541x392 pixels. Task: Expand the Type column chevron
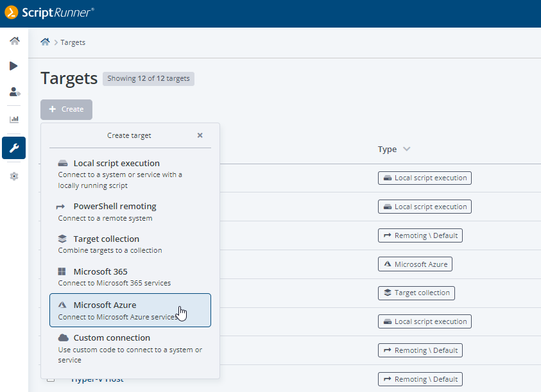407,149
